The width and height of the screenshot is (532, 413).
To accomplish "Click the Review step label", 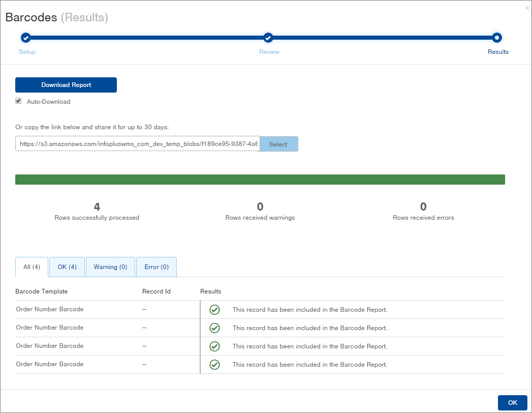I will click(x=269, y=52).
